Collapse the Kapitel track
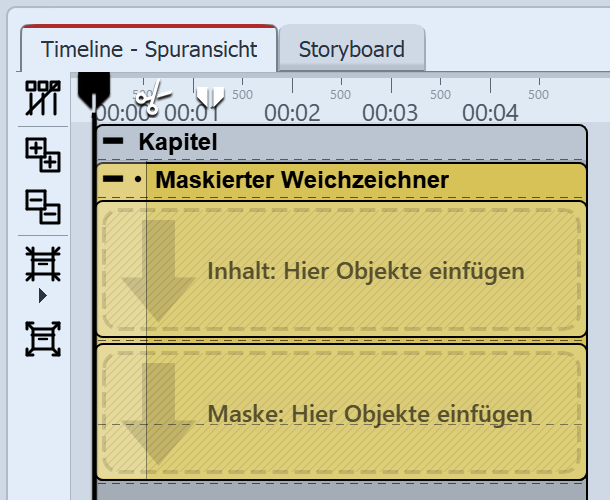Viewport: 610px width, 500px height. (114, 141)
